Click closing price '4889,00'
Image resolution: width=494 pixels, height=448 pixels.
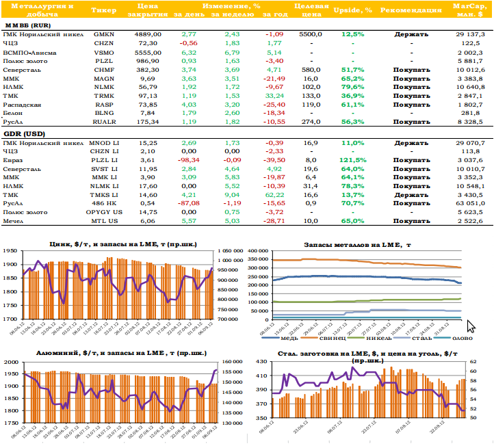(x=148, y=34)
